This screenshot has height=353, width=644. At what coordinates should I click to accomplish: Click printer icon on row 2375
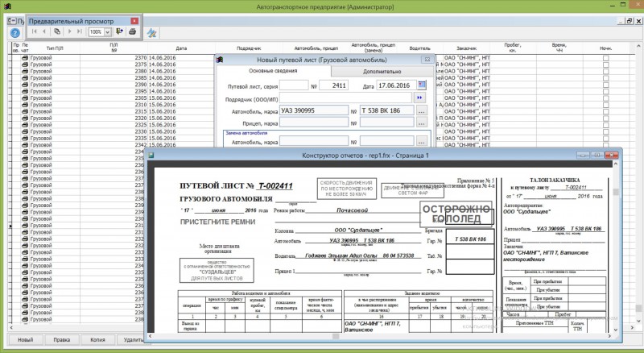(x=25, y=64)
